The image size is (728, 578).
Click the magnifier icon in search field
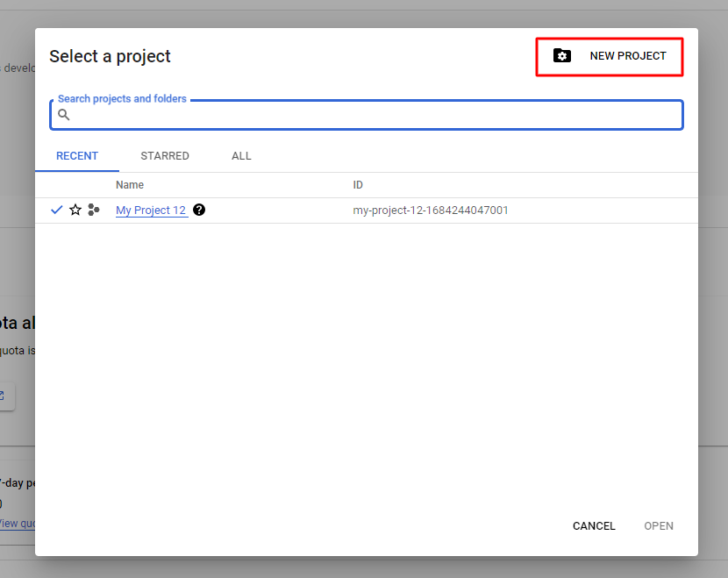point(64,115)
